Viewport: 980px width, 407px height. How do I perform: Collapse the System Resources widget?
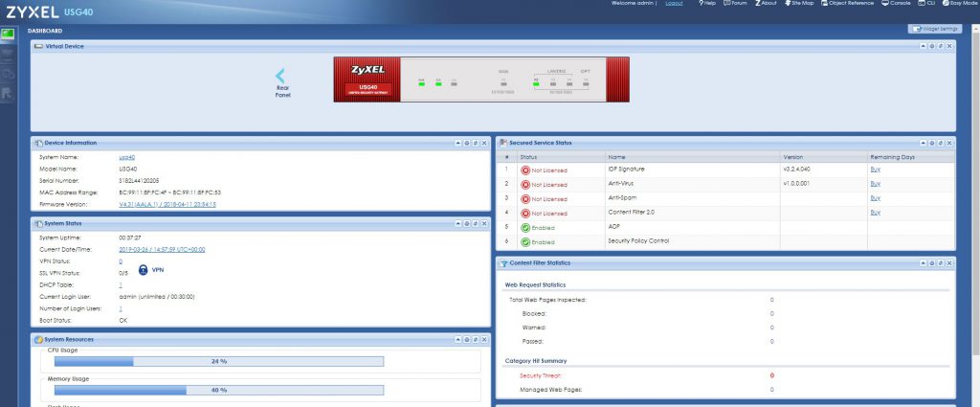tap(458, 339)
